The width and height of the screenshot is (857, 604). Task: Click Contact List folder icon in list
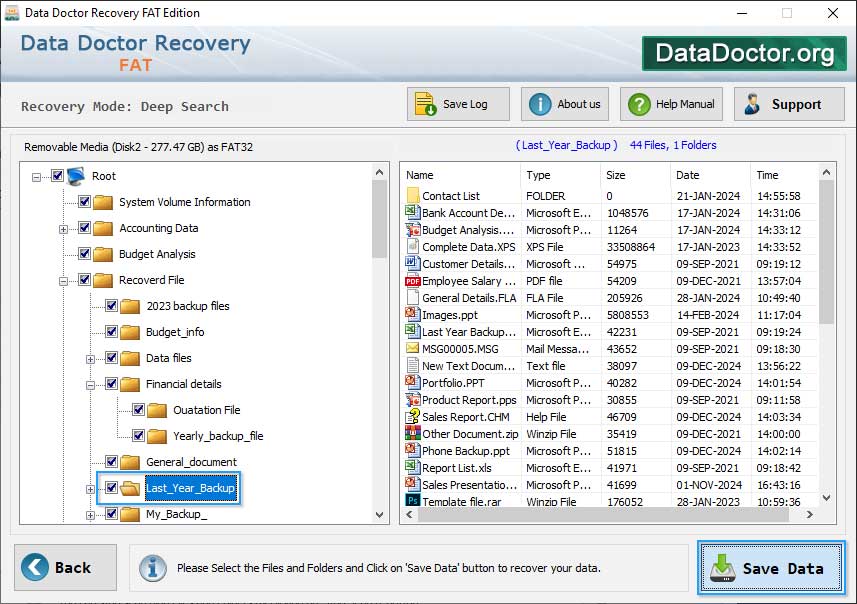[x=413, y=195]
